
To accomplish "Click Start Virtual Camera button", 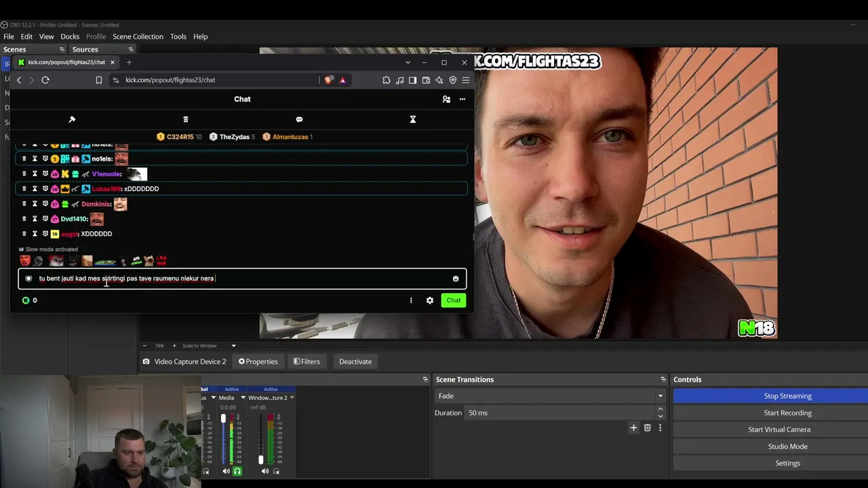I will (779, 430).
